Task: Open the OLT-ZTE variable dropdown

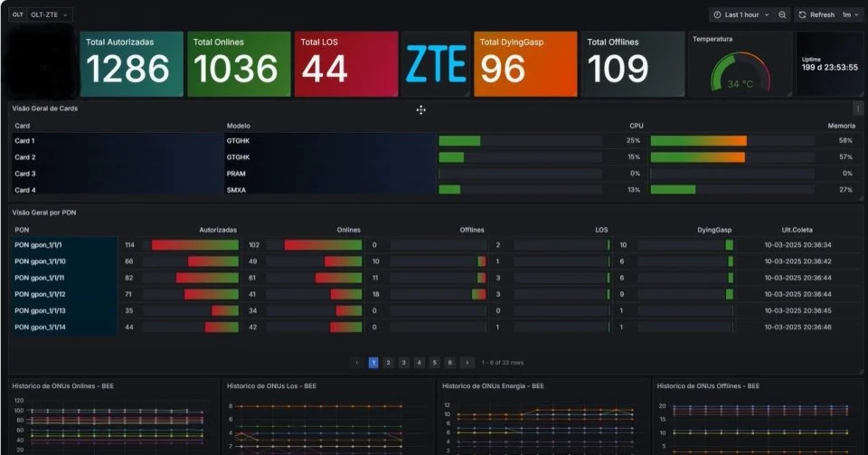Action: pos(49,15)
